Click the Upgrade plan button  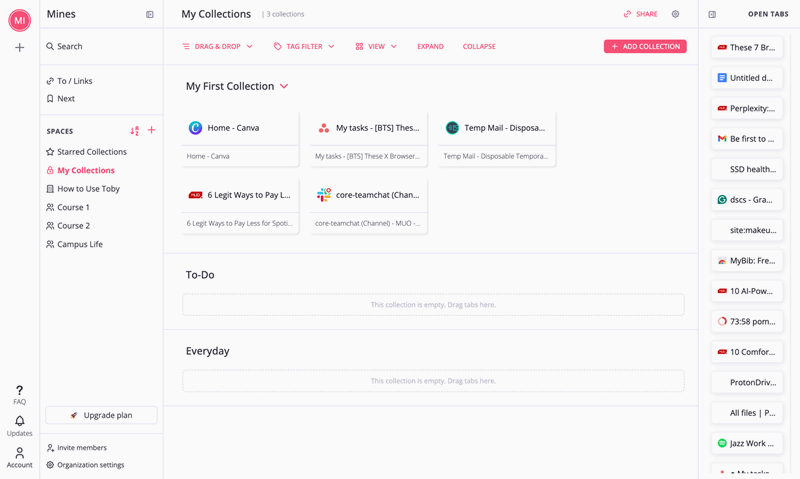click(x=102, y=415)
